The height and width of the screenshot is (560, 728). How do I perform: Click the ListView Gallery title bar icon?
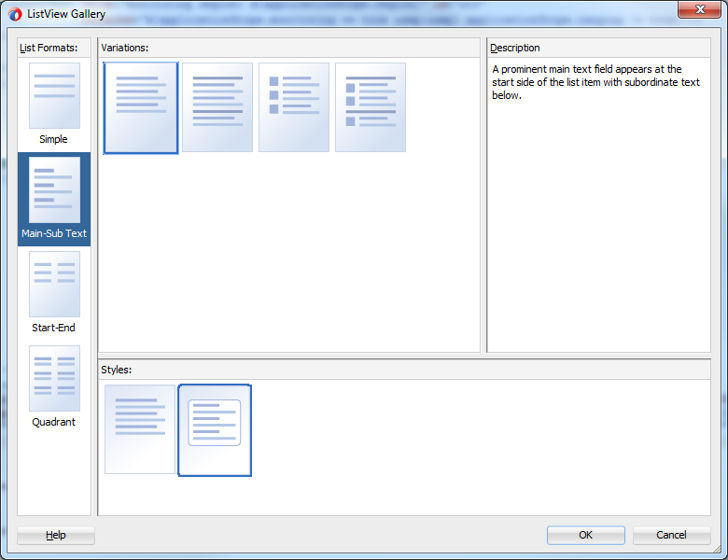coord(15,14)
